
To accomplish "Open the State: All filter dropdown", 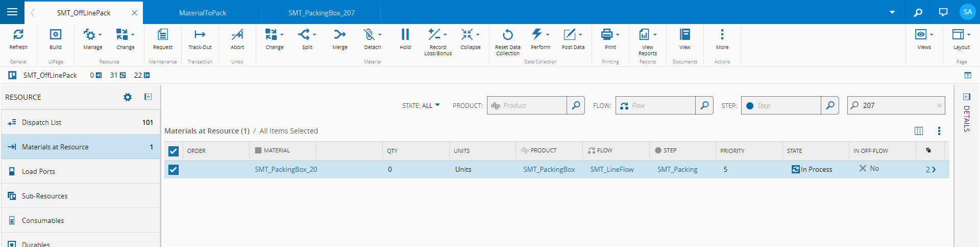I will [421, 106].
